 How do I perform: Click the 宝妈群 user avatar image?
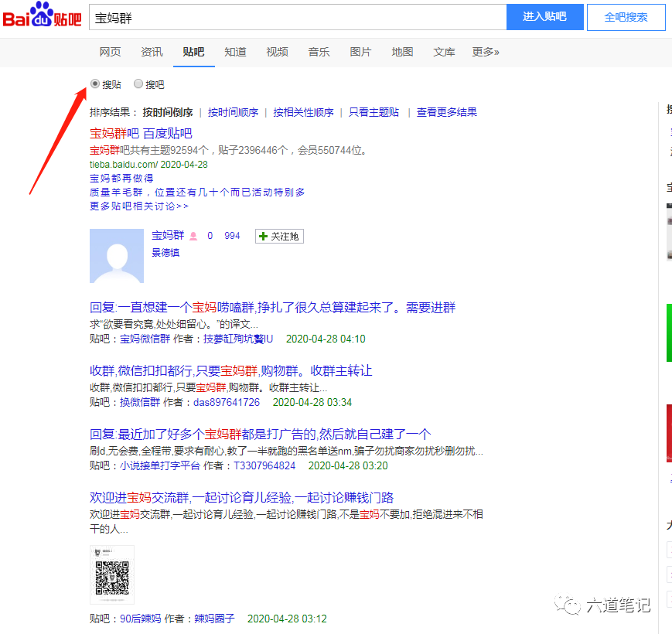click(117, 256)
